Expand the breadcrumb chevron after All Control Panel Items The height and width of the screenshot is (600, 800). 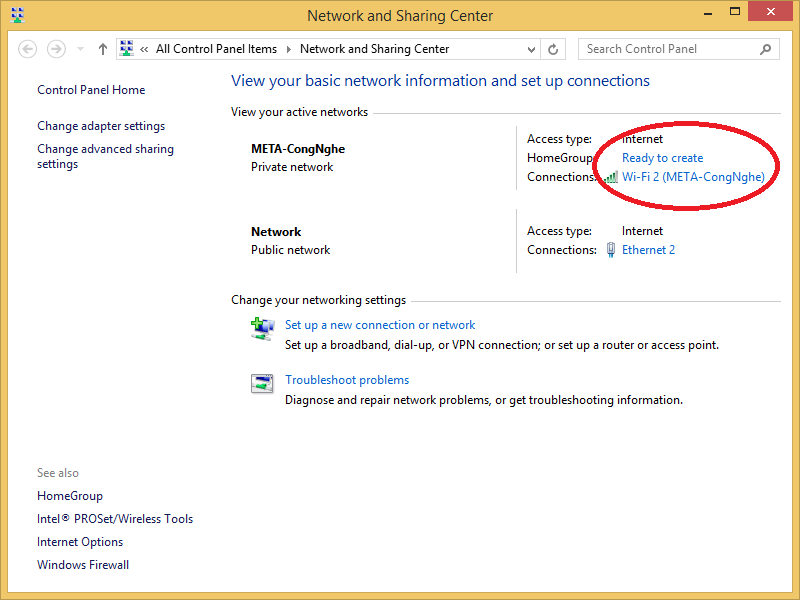(x=288, y=49)
